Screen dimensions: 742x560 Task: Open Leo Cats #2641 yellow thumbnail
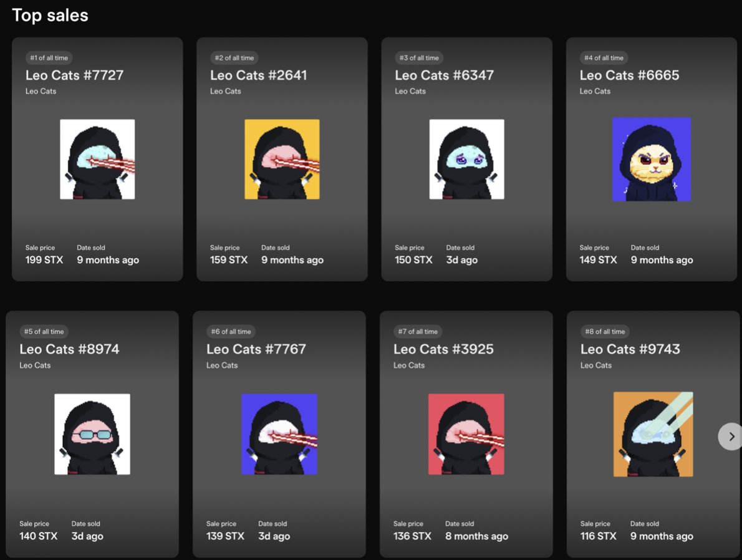[x=282, y=159]
